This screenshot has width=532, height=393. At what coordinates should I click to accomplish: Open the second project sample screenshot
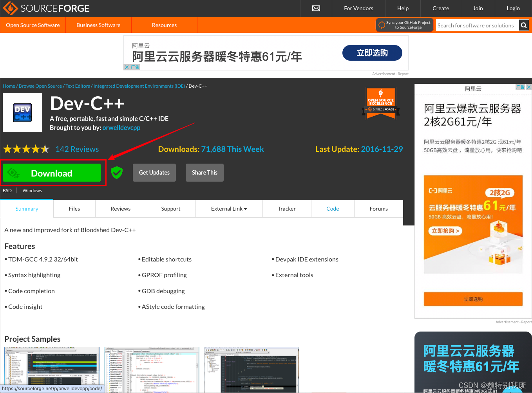coord(152,370)
